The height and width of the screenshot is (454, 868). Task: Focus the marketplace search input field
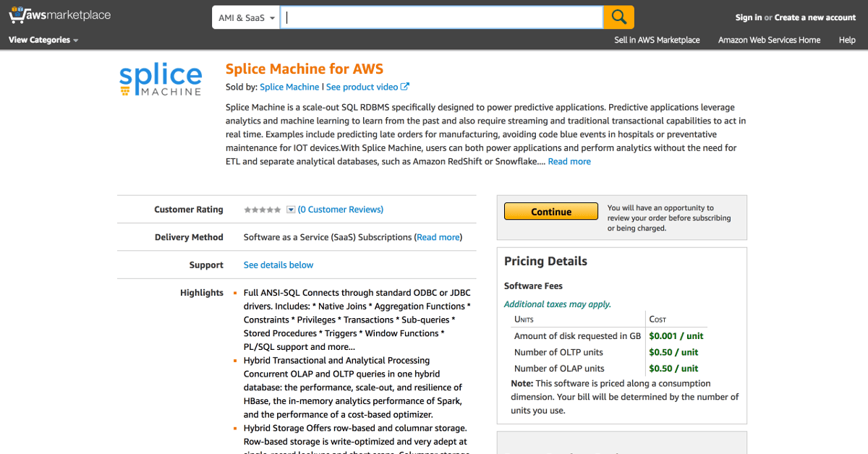441,17
